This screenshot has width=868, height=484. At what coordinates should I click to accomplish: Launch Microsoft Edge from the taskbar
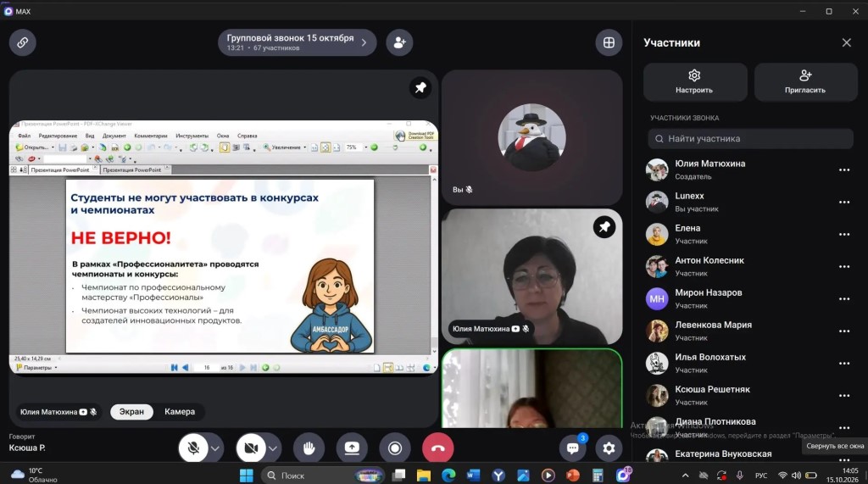448,476
